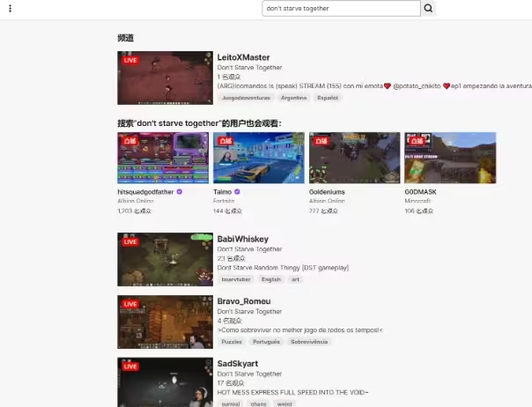
Task: Click the 1,203 viewer count under hitsquadgodfather
Action: 135,211
